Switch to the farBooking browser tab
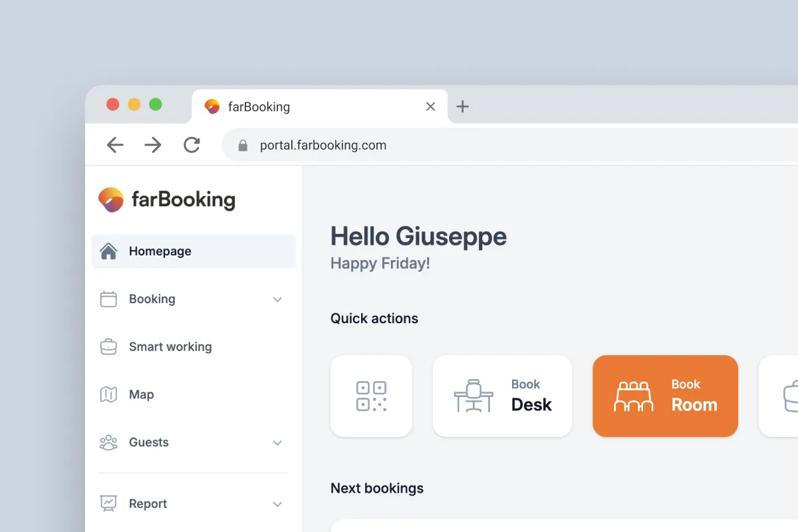 coord(299,106)
